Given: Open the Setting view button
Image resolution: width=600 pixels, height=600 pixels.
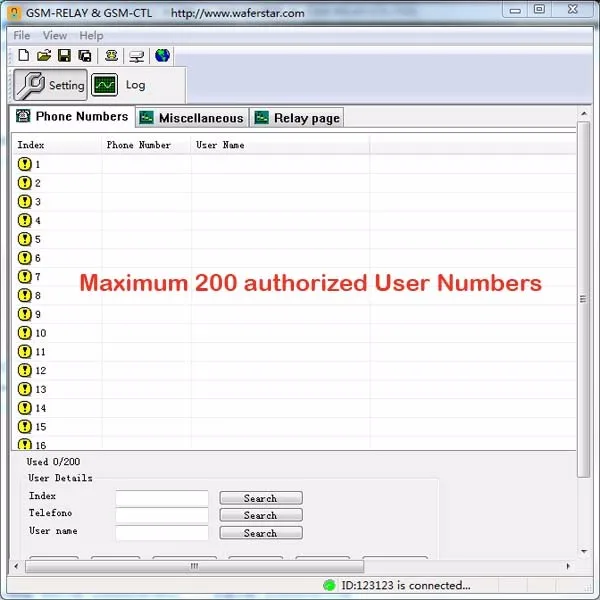Looking at the screenshot, I should [x=51, y=85].
